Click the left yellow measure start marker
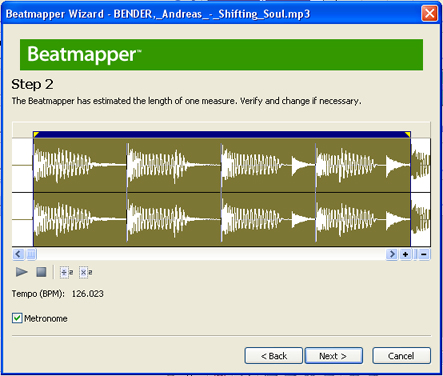The image size is (443, 376). coord(36,134)
